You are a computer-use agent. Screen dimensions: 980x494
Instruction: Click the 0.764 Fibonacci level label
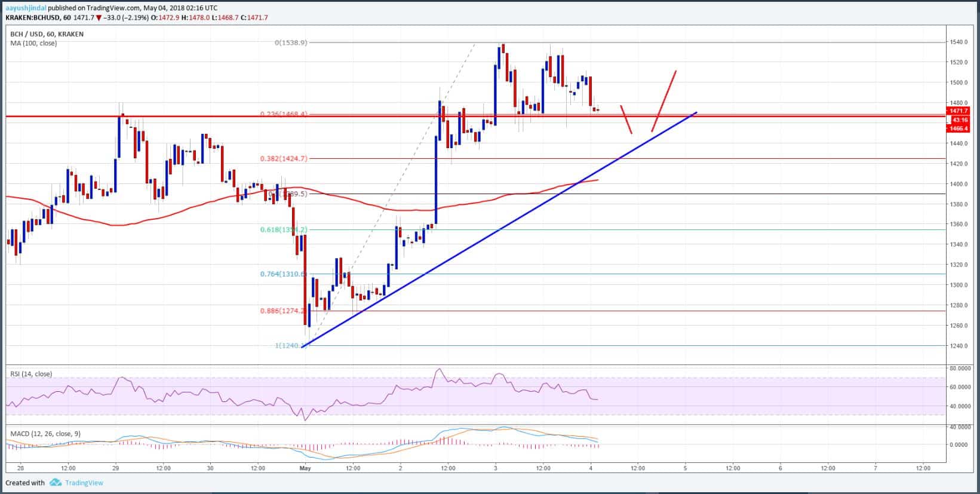pos(283,274)
